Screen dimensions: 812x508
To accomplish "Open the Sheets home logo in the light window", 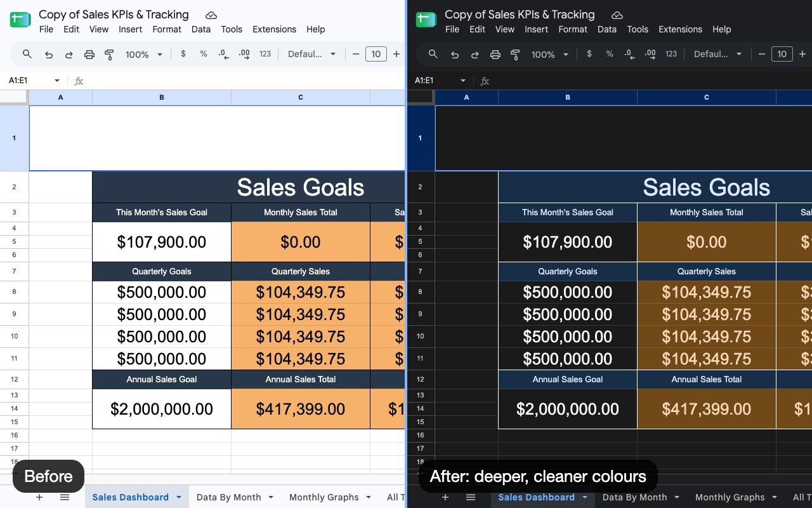I will 20,20.
